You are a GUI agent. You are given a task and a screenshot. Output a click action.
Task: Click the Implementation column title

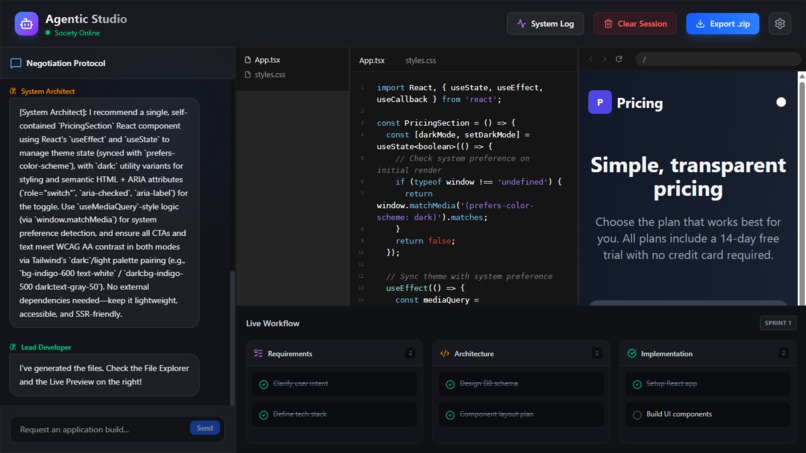(667, 354)
